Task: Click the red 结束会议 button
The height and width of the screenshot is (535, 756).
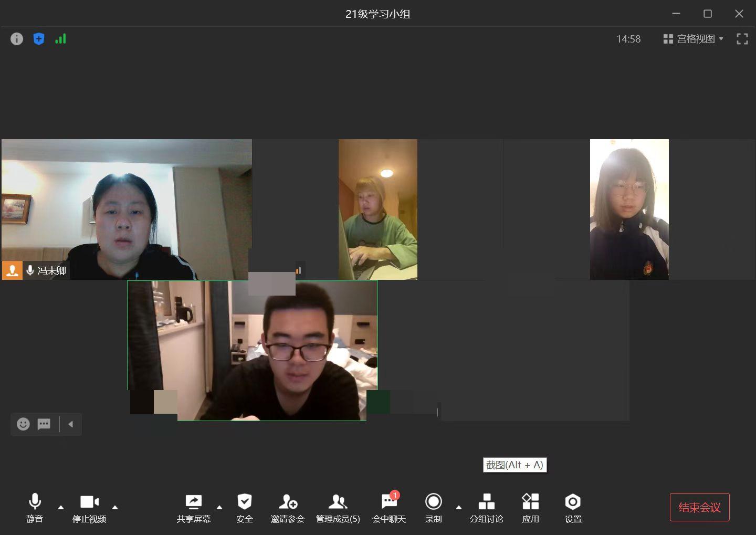Action: pyautogui.click(x=699, y=507)
